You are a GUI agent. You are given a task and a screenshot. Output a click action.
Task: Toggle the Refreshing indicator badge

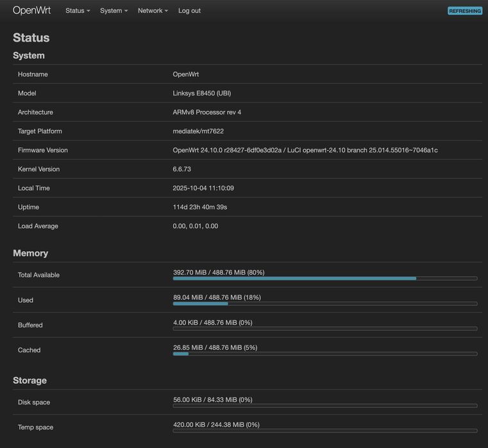pos(465,11)
